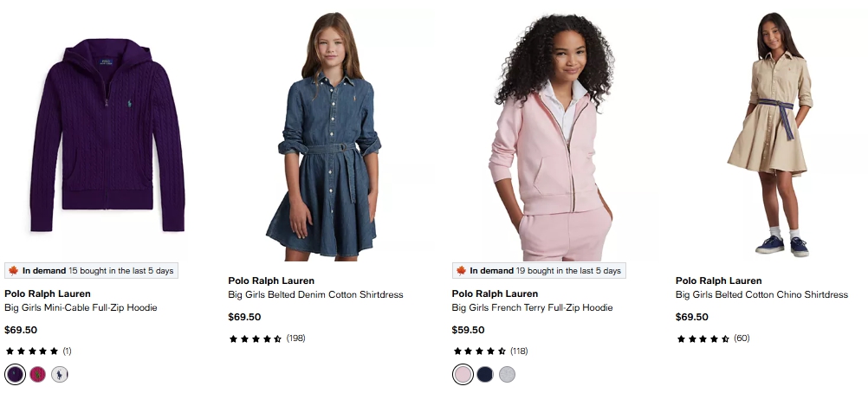This screenshot has width=868, height=393.
Task: Choose the navy French Terry Hoodie swatch
Action: point(485,374)
